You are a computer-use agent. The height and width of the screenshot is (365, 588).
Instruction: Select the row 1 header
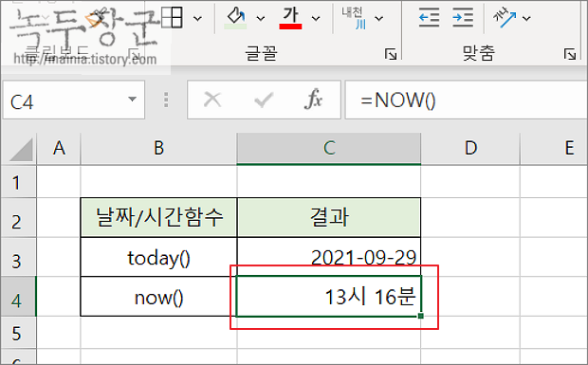pyautogui.click(x=18, y=182)
